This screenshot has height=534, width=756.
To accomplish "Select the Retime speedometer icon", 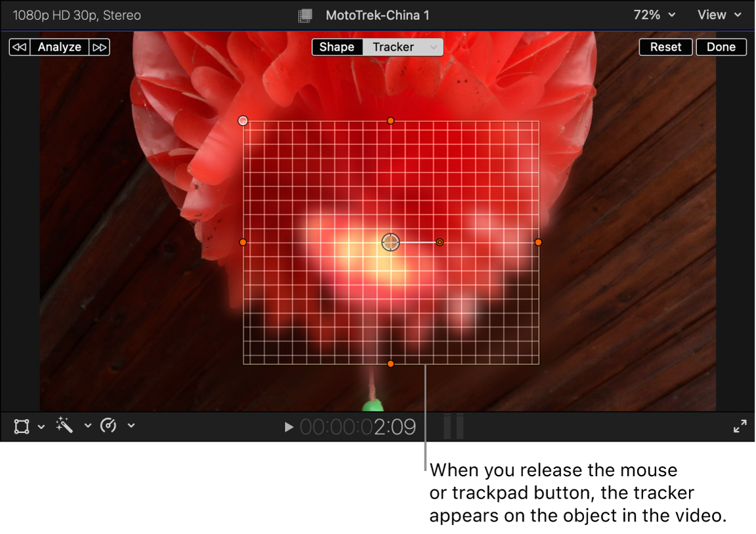I will (x=108, y=425).
